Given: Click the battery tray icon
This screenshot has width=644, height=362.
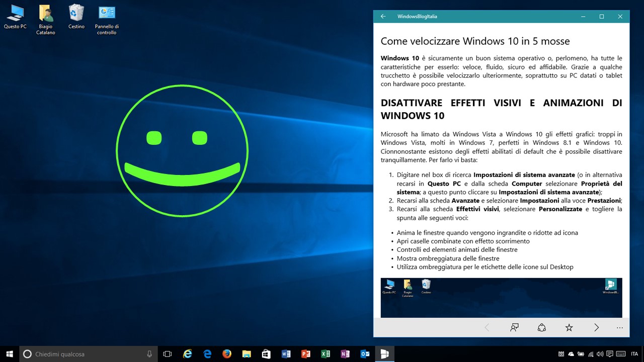Looking at the screenshot, I should point(581,354).
